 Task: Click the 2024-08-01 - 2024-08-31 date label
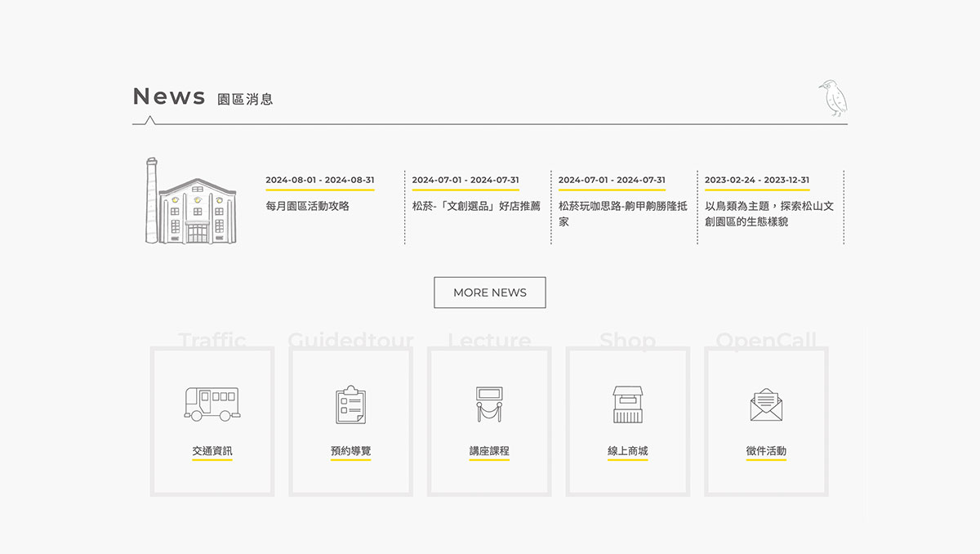pos(321,179)
